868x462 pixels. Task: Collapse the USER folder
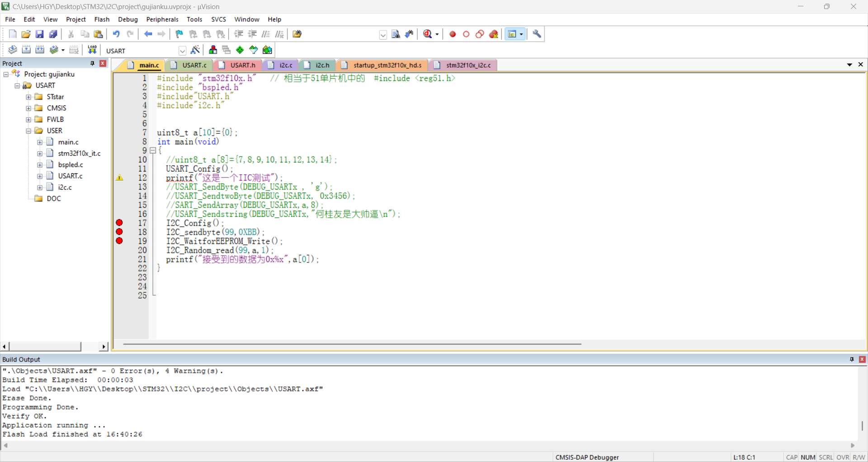pos(28,131)
